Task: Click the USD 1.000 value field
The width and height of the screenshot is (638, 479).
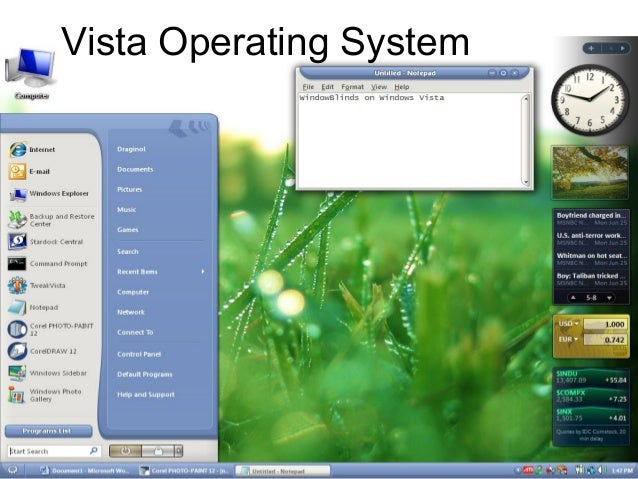Action: tap(605, 324)
